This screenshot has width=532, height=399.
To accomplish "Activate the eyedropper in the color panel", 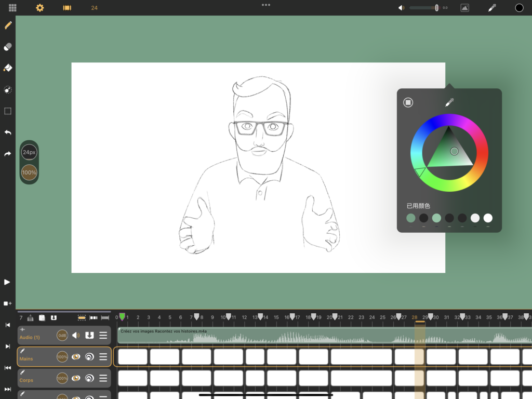I will coord(449,102).
